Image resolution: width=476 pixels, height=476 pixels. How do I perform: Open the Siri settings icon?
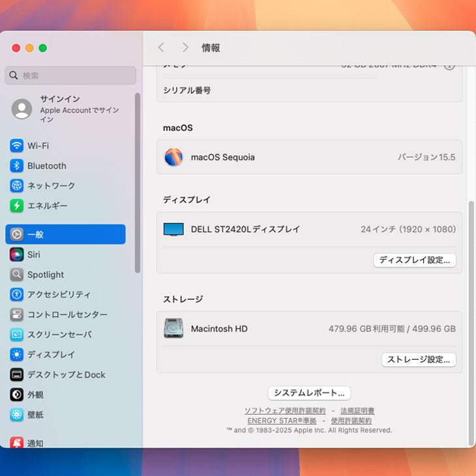tap(17, 255)
